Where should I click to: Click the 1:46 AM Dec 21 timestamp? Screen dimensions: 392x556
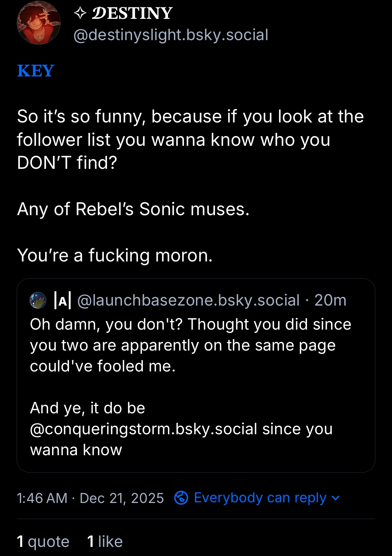coord(90,498)
